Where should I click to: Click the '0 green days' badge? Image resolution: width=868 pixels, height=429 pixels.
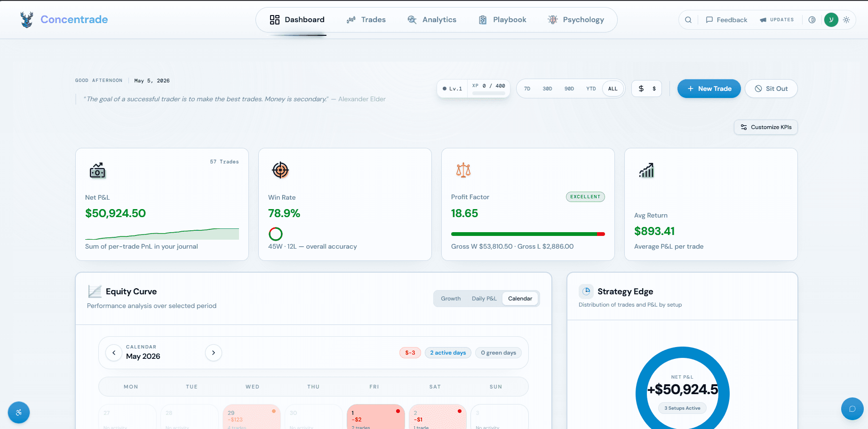tap(498, 353)
